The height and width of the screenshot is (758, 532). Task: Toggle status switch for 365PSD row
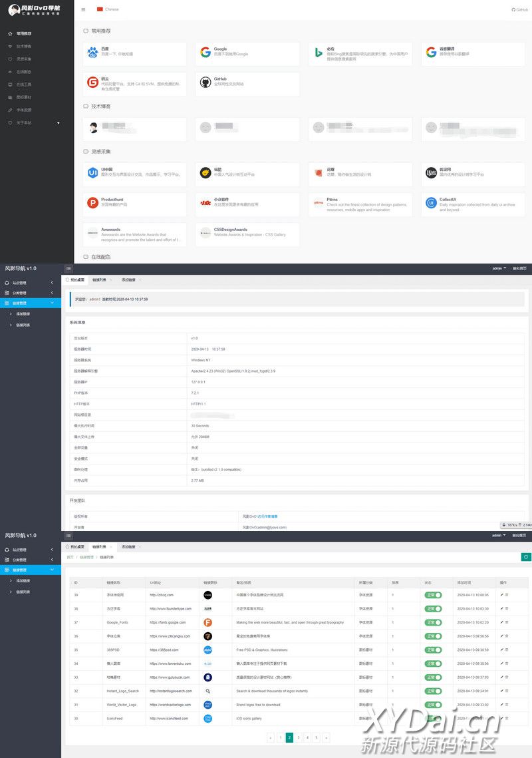pos(433,650)
